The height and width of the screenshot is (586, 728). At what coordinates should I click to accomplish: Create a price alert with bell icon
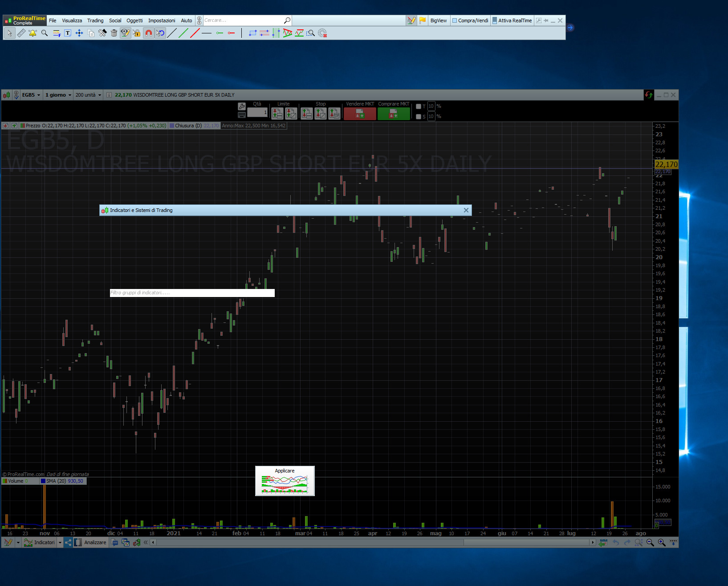[33, 33]
